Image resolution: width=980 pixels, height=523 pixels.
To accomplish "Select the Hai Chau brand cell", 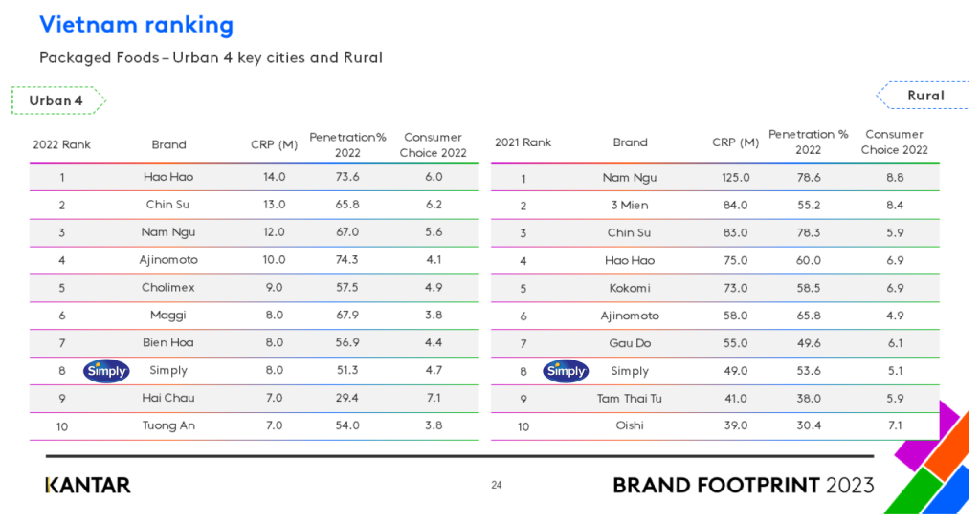I will point(168,398).
